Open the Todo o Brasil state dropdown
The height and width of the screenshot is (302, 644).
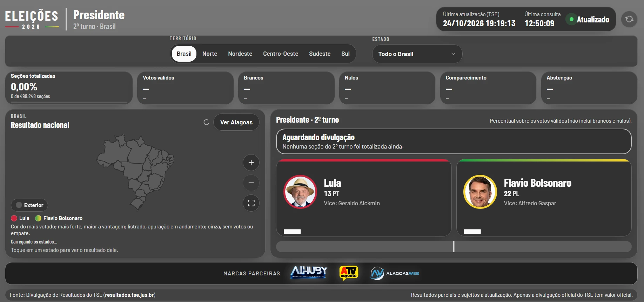[x=417, y=54]
